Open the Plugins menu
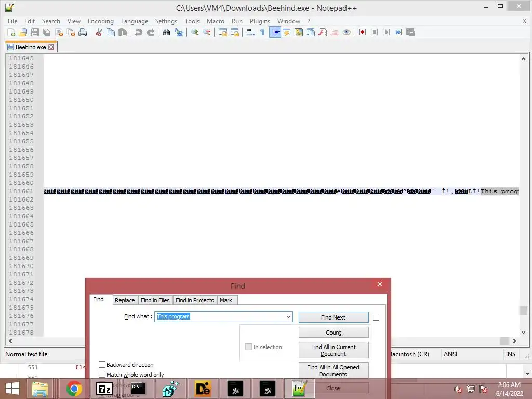Screen dimensions: 532x399 click(x=260, y=21)
